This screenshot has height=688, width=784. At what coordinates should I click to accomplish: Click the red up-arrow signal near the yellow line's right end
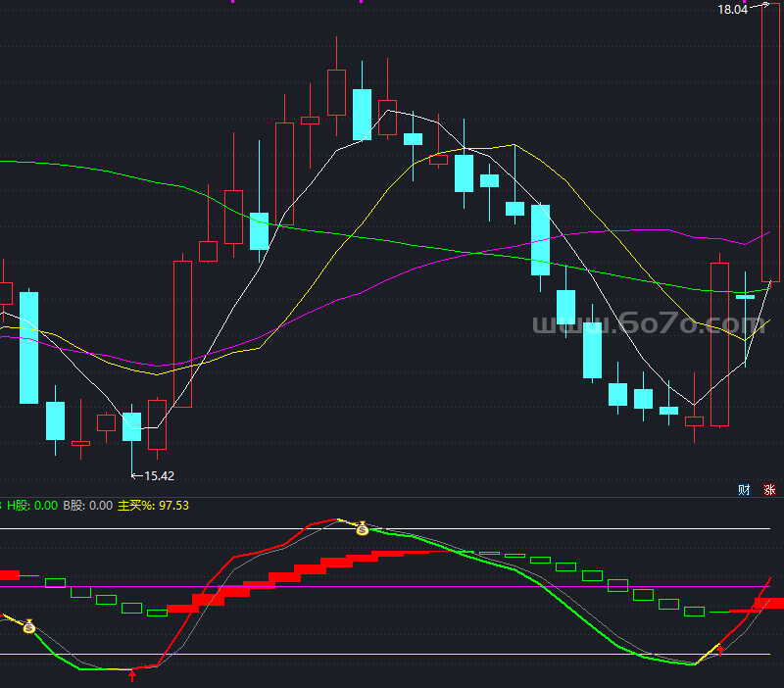(720, 650)
